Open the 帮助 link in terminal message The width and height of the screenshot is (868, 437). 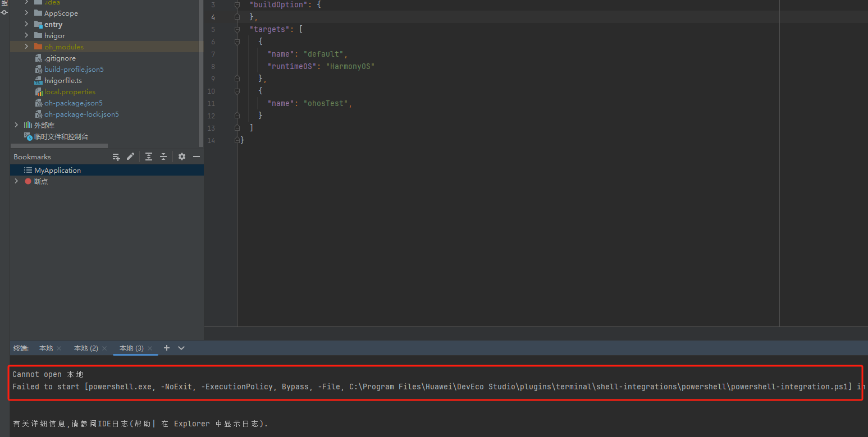click(x=143, y=424)
